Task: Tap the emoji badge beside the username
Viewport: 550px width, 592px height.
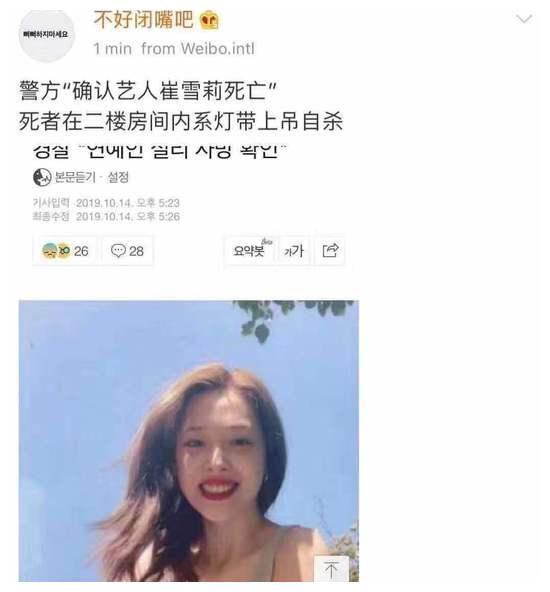Action: 209,20
